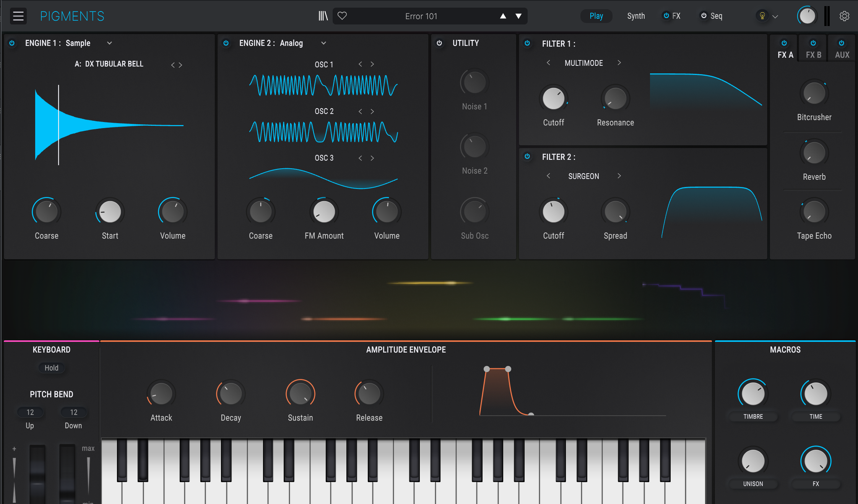This screenshot has height=504, width=858.
Task: Select next Filter 1 type arrow
Action: 619,63
